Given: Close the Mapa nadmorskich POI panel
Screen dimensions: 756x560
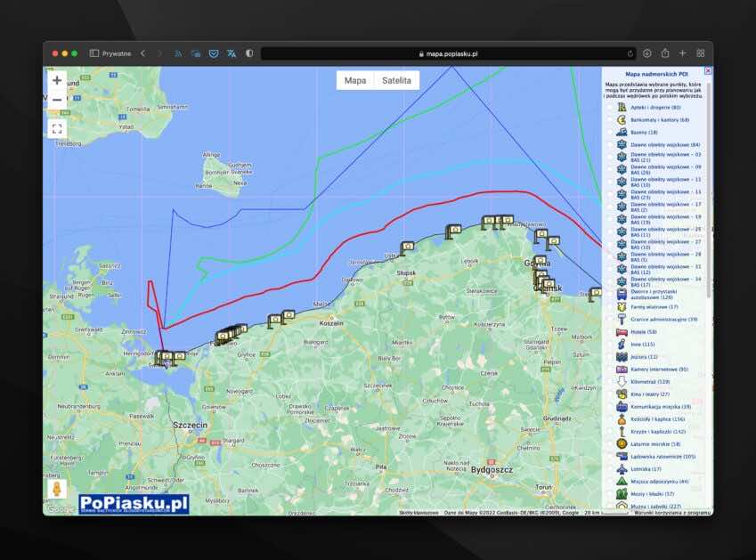Looking at the screenshot, I should pos(708,70).
